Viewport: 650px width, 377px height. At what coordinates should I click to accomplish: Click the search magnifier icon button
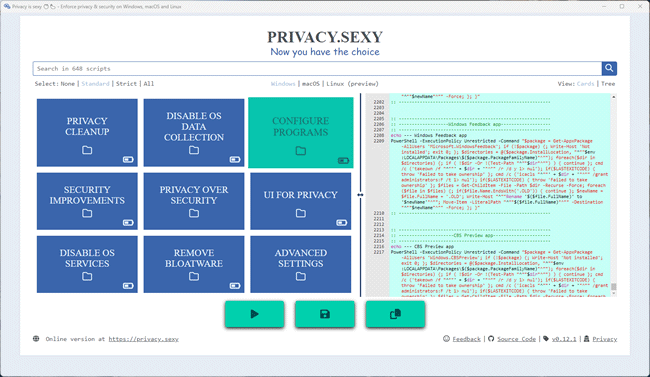609,68
